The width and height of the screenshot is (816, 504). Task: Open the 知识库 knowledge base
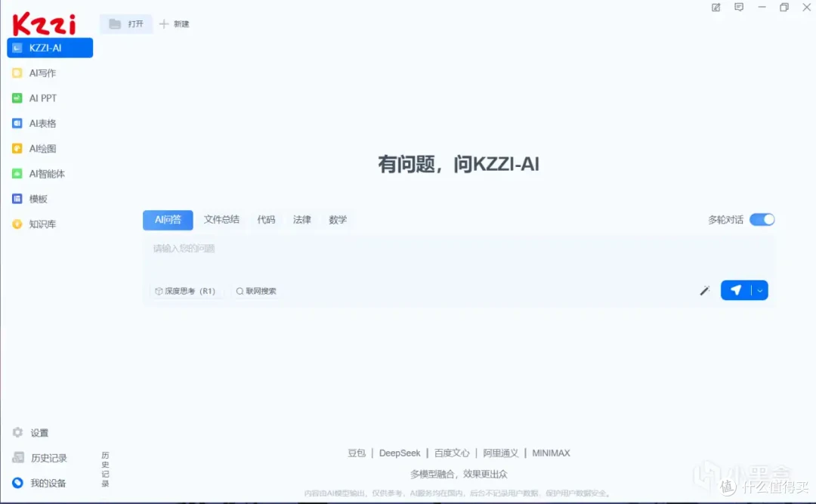click(x=42, y=224)
